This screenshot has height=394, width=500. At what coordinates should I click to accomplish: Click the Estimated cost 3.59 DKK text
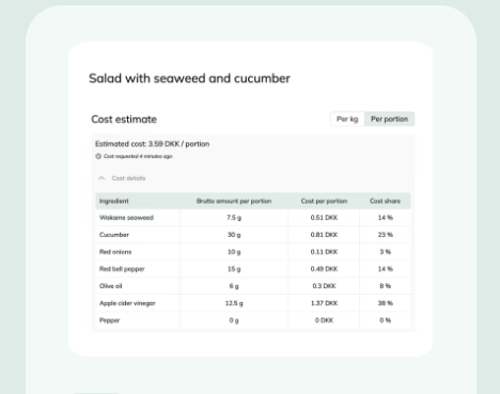click(x=152, y=144)
